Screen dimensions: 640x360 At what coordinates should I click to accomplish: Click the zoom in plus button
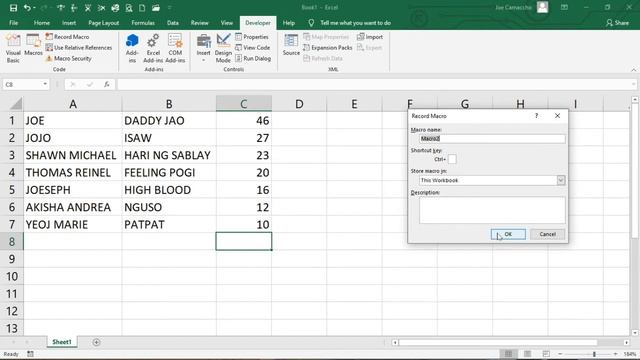pos(616,354)
